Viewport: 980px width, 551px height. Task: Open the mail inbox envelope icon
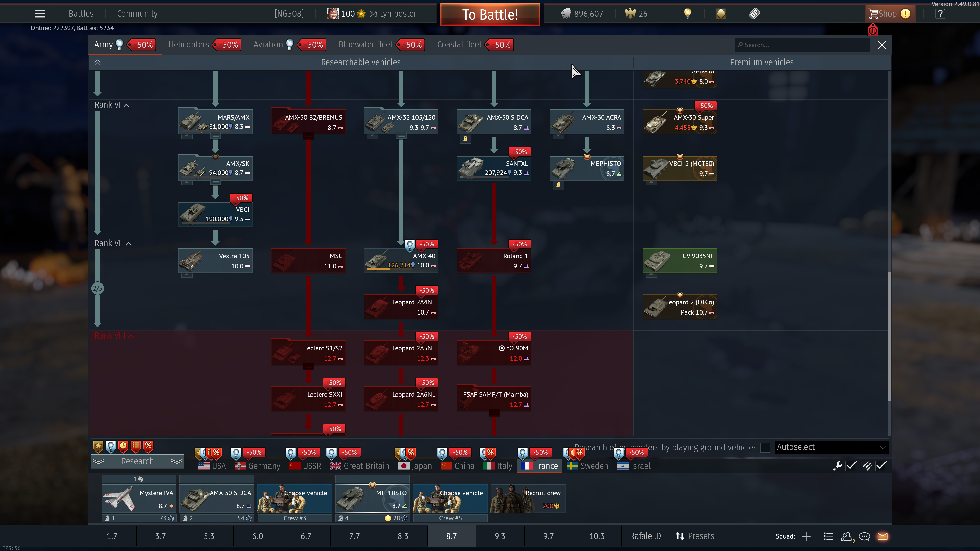coord(883,536)
